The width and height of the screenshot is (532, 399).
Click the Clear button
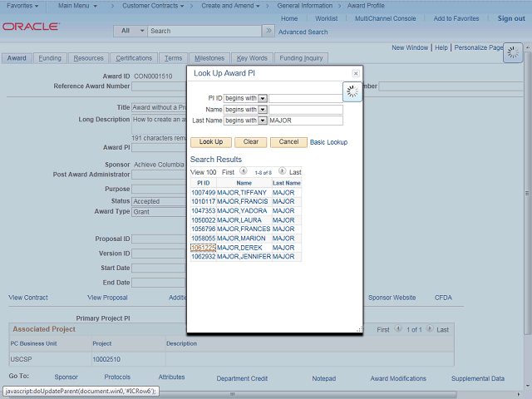coord(250,142)
